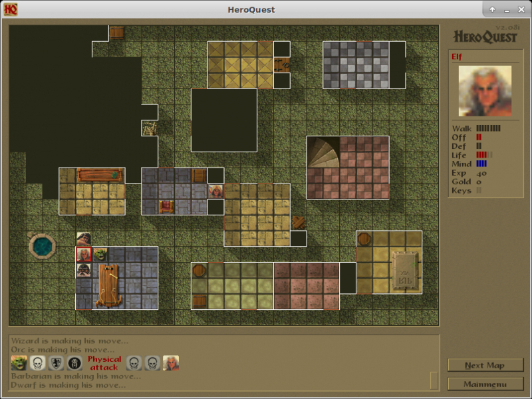Image resolution: width=532 pixels, height=399 pixels.
Task: Click the HeroQuest icon in title bar
Action: [x=11, y=9]
